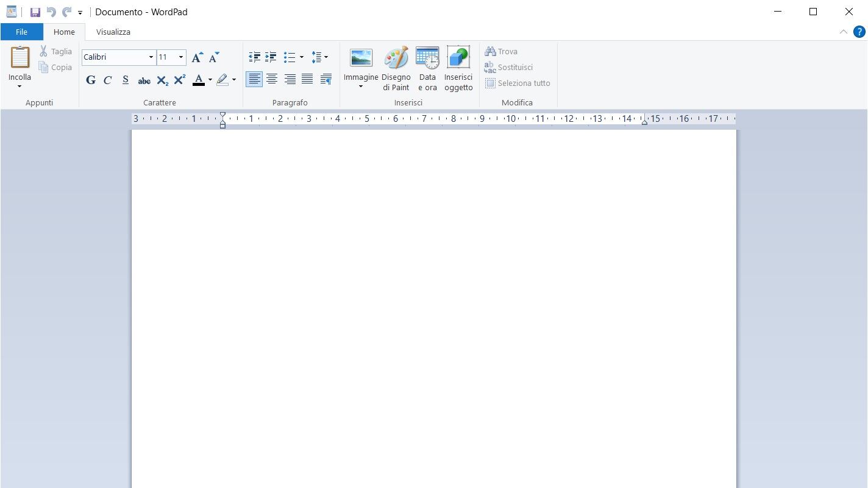
Task: Maximize the WordPad window
Action: point(813,12)
